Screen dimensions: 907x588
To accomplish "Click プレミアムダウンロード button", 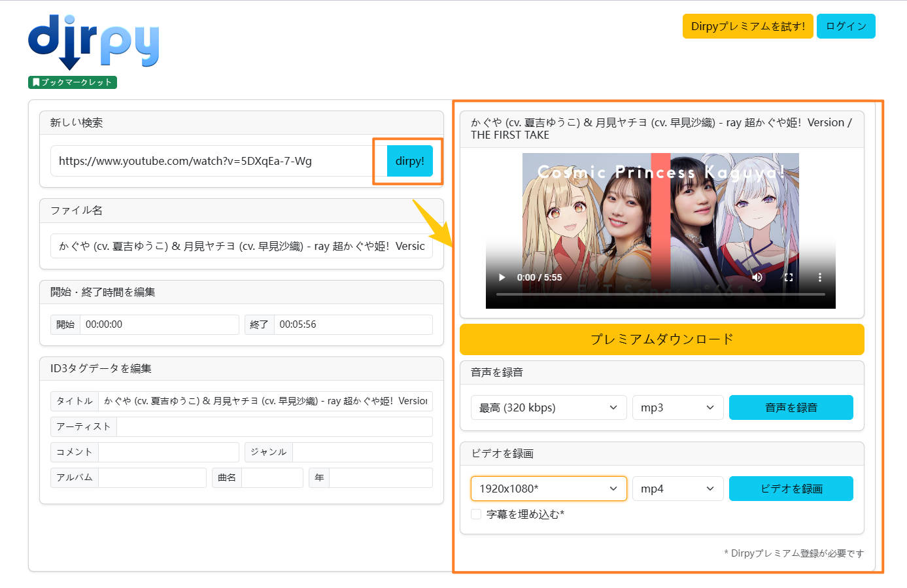I will 662,339.
